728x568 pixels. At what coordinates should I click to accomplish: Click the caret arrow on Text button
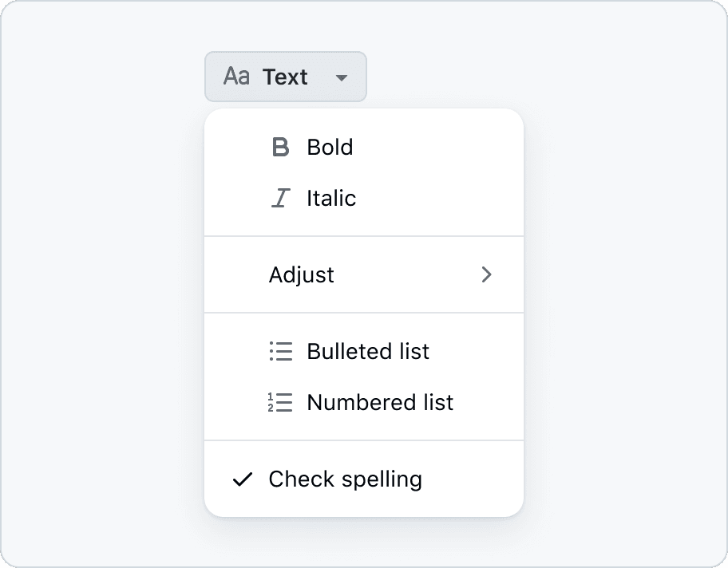tap(342, 77)
